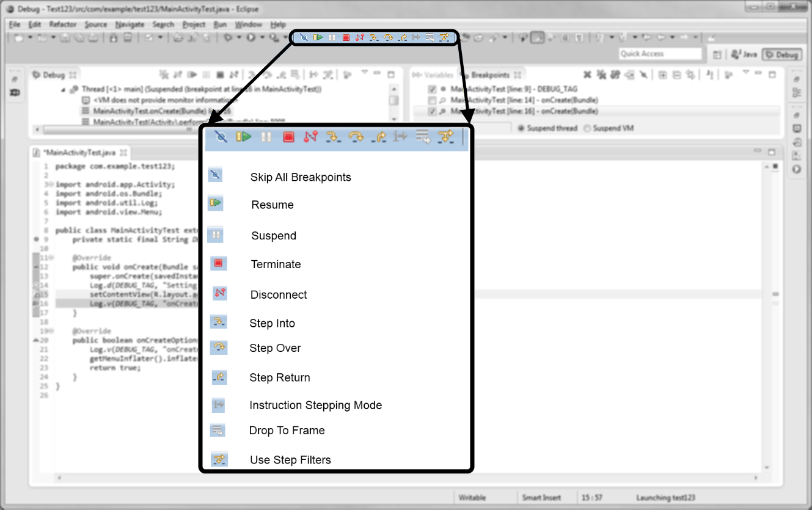Image resolution: width=812 pixels, height=510 pixels.
Task: Switch to the Java perspective
Action: pos(744,54)
